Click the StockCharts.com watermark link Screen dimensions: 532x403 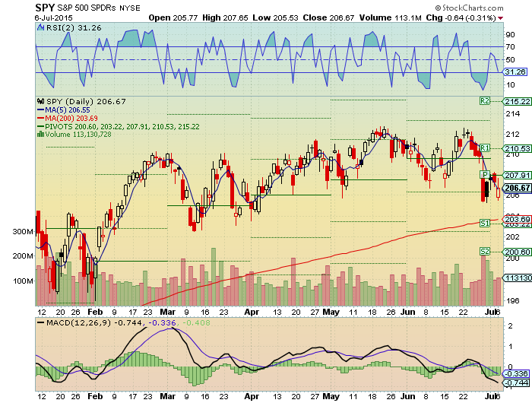[x=470, y=8]
